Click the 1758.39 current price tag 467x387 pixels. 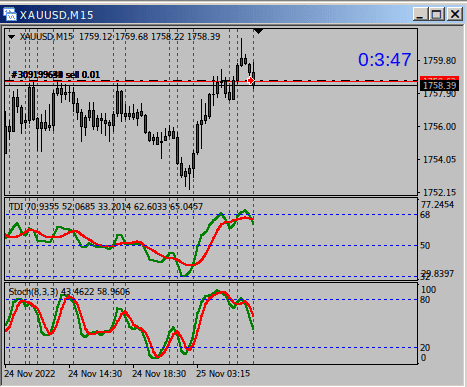[439, 86]
